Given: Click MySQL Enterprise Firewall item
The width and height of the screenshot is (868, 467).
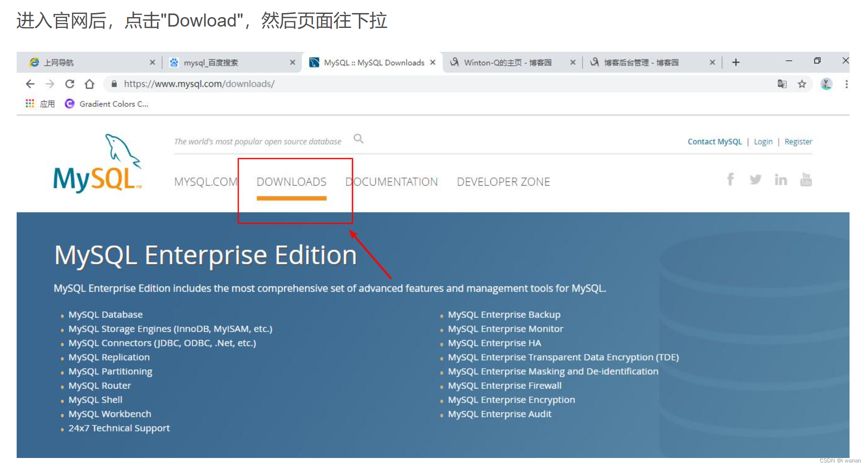Looking at the screenshot, I should tap(505, 385).
